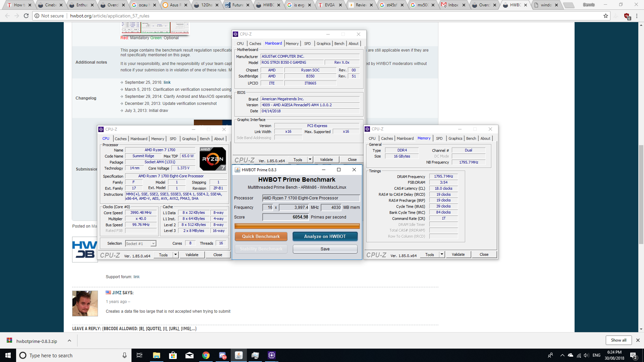644x362 pixels.
Task: Switch to the EVGA browser tab
Action: 330,5
